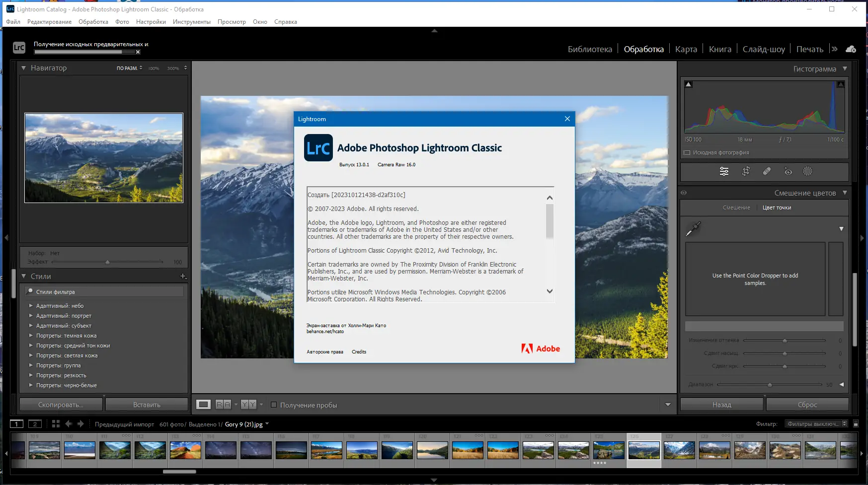Toggle the 'Исходная фотография' checkbox
The image size is (868, 485).
tap(687, 152)
